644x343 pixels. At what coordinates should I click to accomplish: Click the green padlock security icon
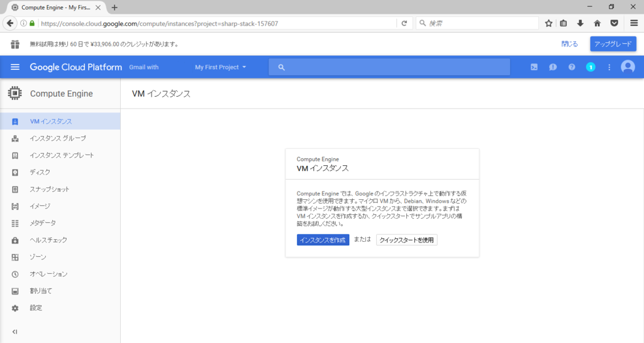click(32, 23)
